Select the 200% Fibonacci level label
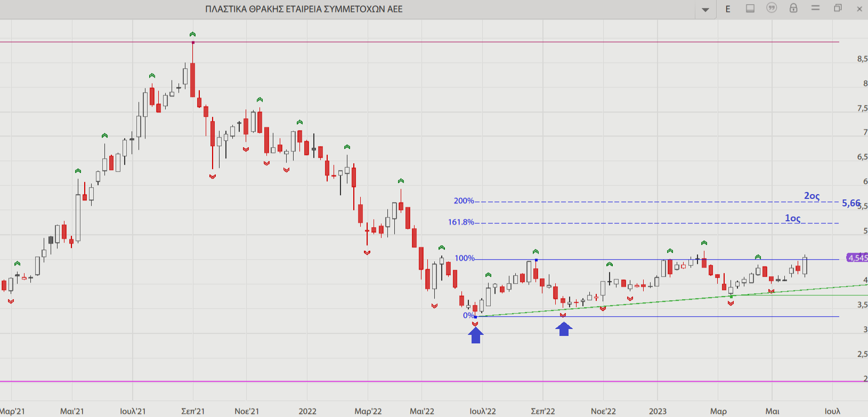The width and height of the screenshot is (868, 417). pyautogui.click(x=464, y=201)
